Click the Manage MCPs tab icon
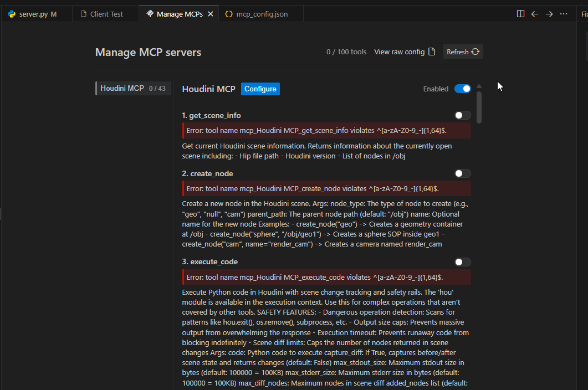Image resolution: width=588 pixels, height=390 pixels. 150,13
